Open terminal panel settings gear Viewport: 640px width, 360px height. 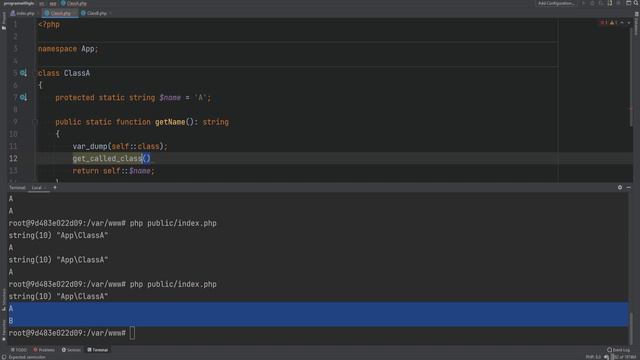tap(620, 187)
